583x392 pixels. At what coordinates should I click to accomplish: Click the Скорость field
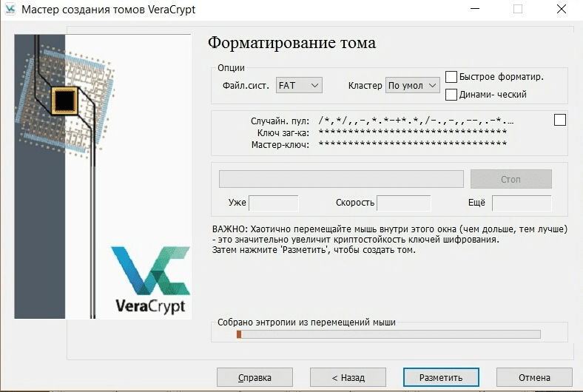click(x=404, y=203)
